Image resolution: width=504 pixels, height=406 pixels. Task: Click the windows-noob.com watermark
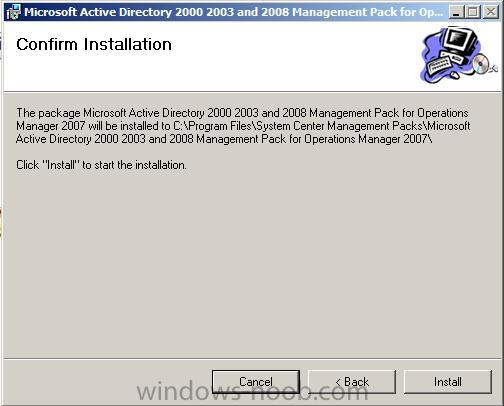(x=252, y=391)
